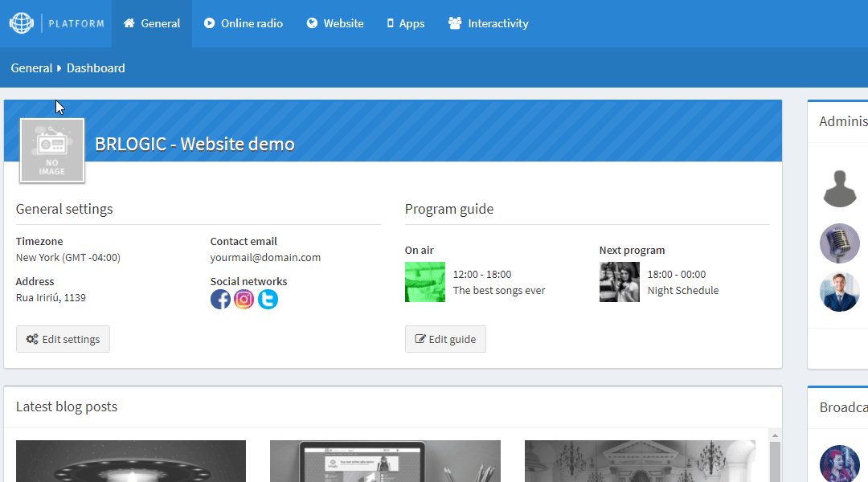Screen dimensions: 868x482
Task: Open the laptop blog post image
Action: 385,461
